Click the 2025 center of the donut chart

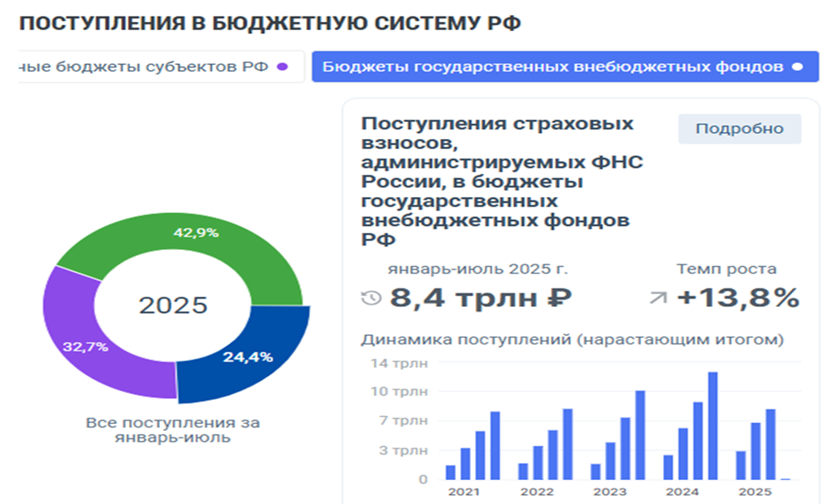click(173, 305)
